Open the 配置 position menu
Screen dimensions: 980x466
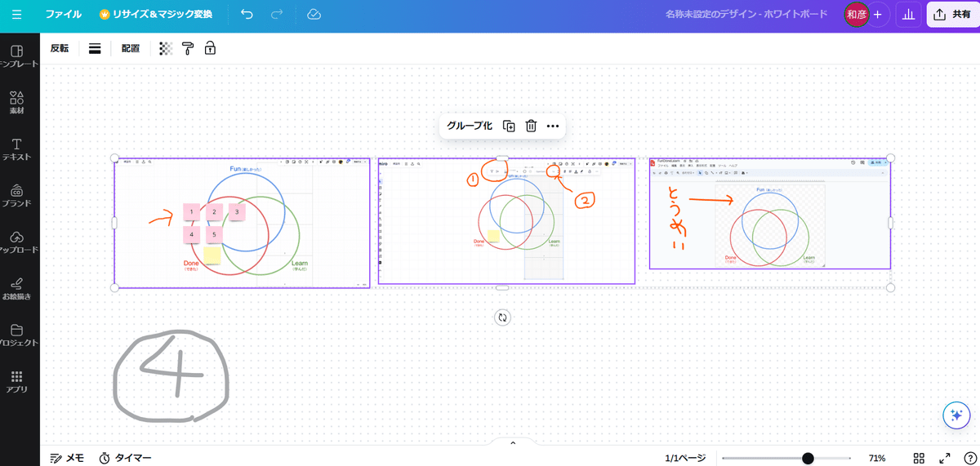131,48
